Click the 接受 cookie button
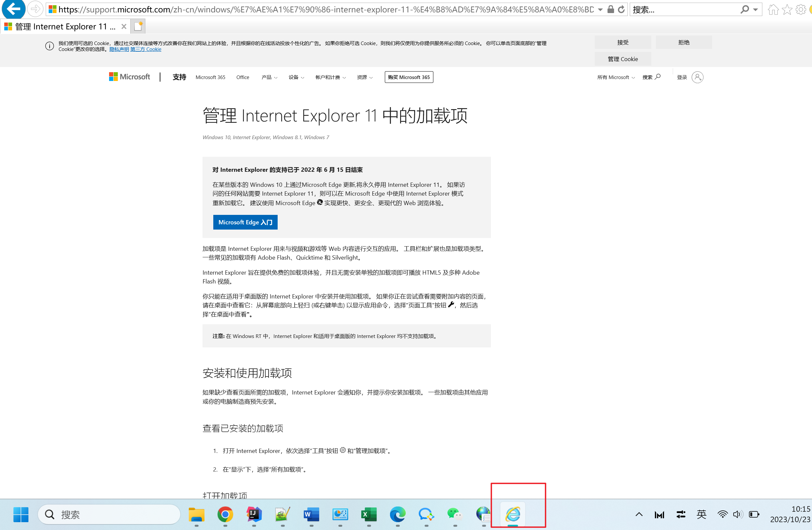 [623, 42]
